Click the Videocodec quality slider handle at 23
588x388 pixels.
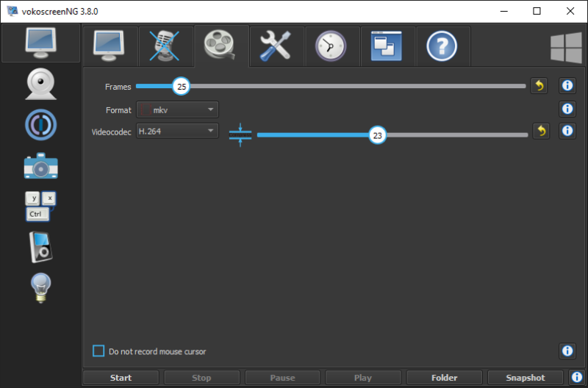[x=378, y=135]
